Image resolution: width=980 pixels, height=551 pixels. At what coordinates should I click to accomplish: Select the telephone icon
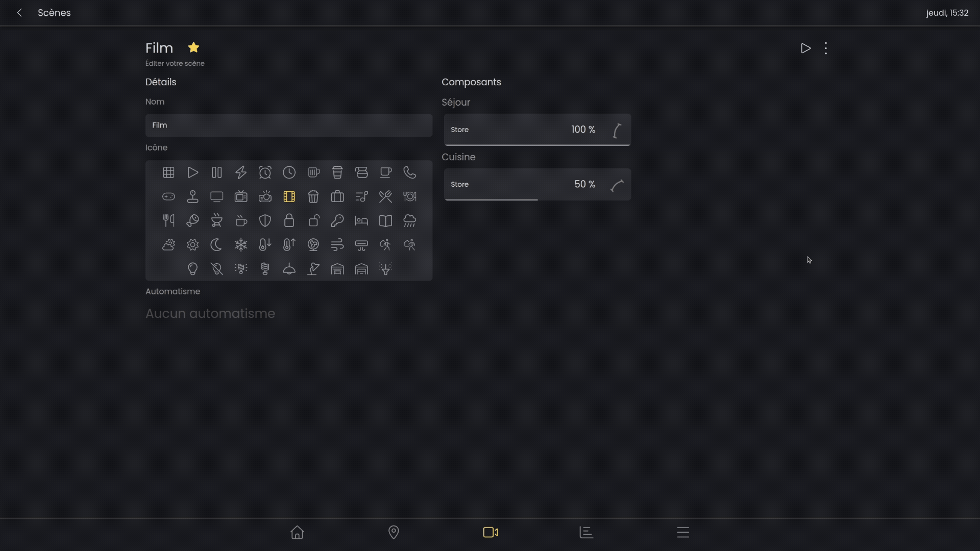[410, 172]
